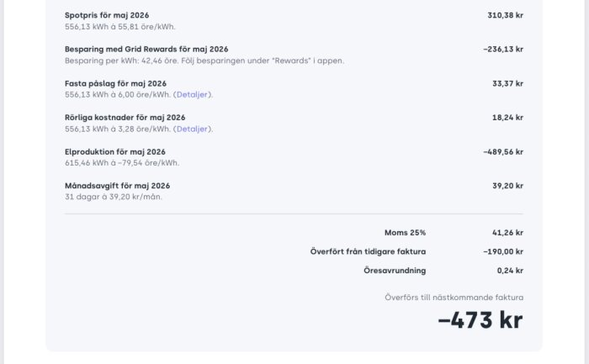Select the Elproduktion för maj 2026 heading
Screen dimensions: 589x364
click(x=115, y=151)
